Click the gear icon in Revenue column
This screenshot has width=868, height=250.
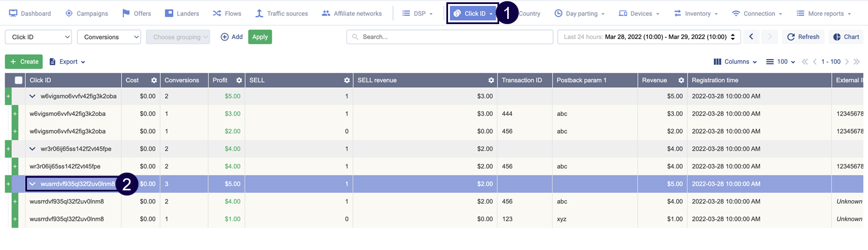tap(681, 80)
